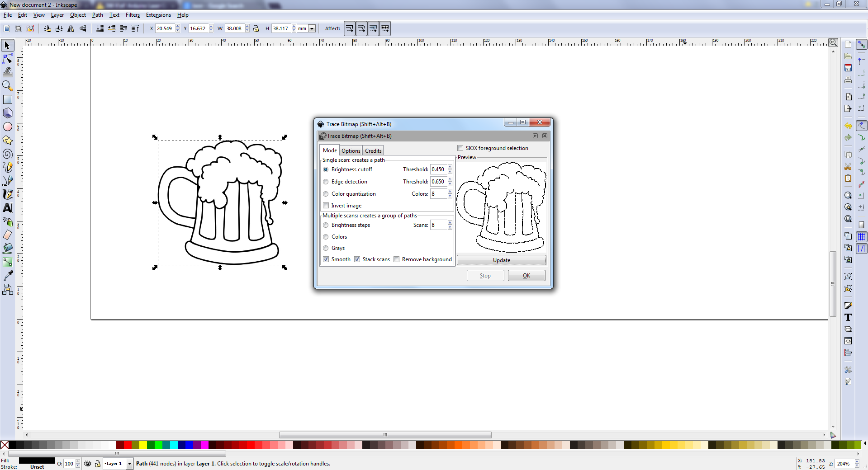Select Grays multiple scan option
The height and width of the screenshot is (470, 868).
pyautogui.click(x=326, y=248)
